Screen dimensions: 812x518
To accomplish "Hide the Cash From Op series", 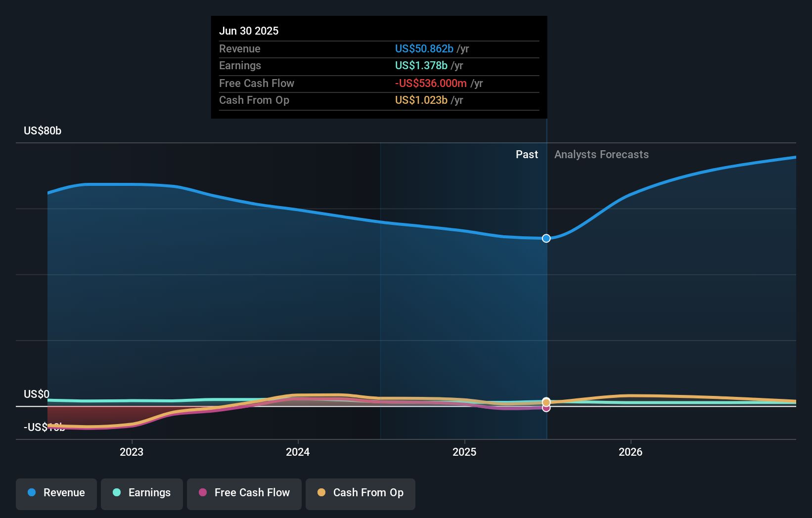I will 361,493.
